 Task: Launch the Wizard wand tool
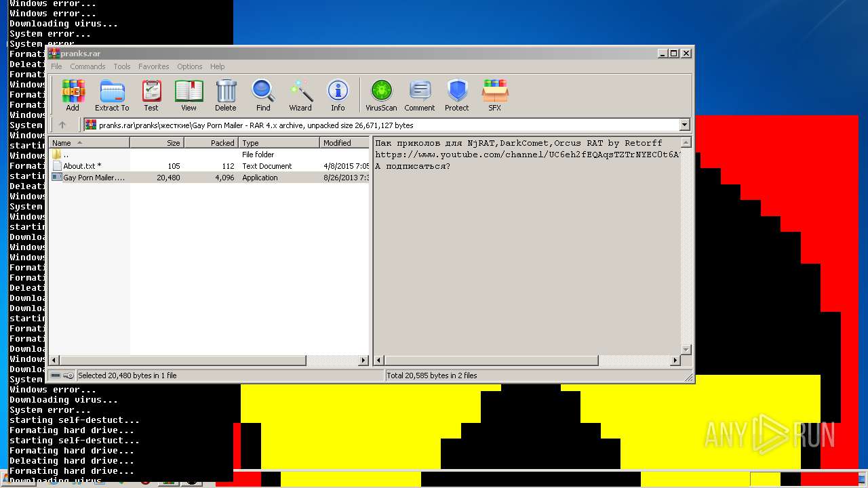(300, 95)
